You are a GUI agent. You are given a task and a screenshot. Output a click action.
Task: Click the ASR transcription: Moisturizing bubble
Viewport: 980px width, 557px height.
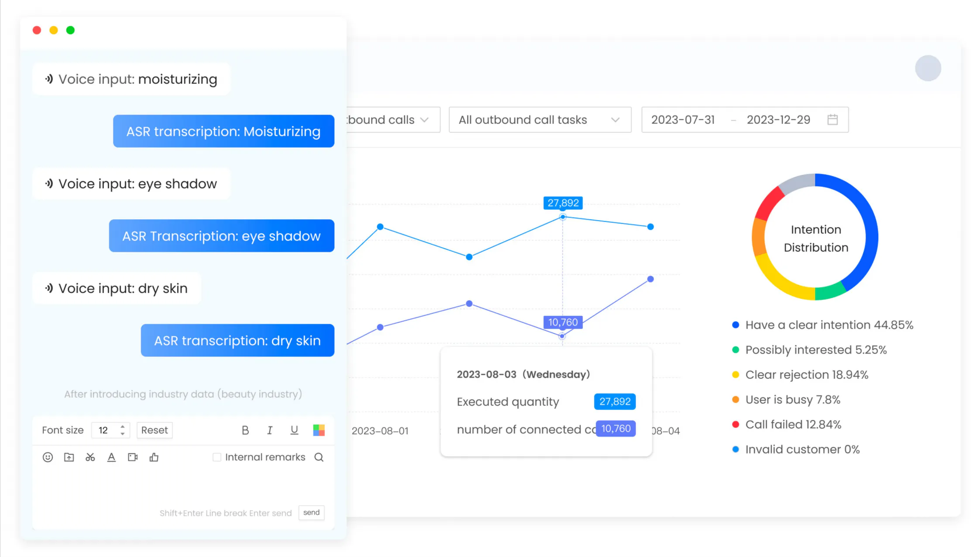point(224,131)
